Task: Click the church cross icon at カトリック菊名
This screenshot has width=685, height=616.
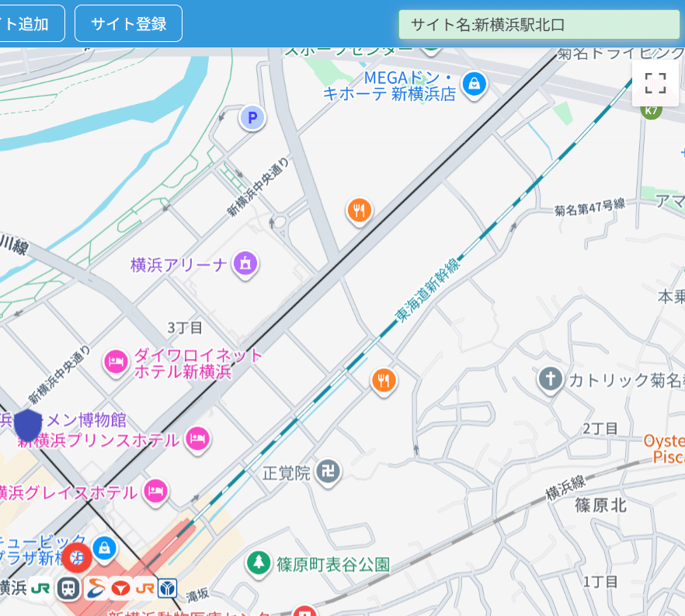Action: click(550, 380)
